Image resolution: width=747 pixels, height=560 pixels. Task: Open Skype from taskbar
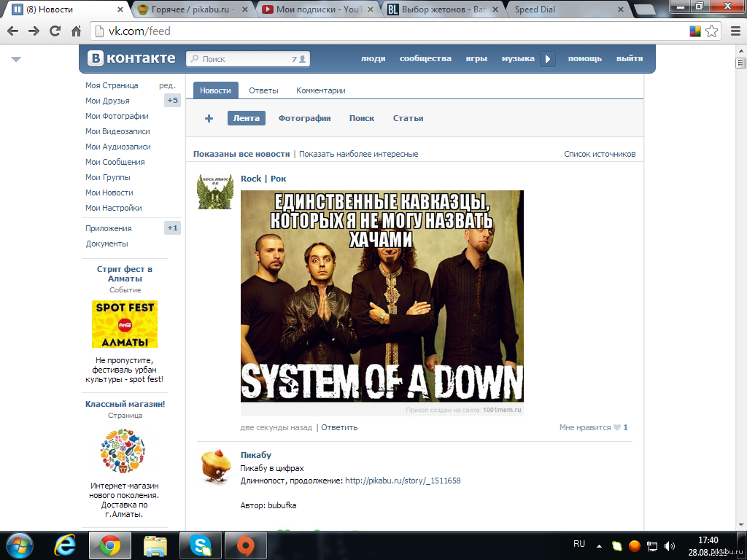click(x=201, y=545)
